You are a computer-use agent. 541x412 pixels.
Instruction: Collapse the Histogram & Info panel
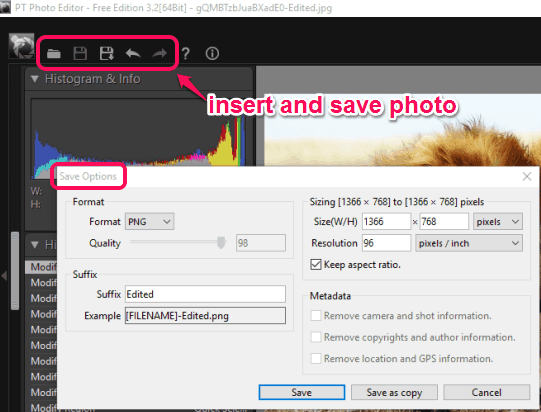pyautogui.click(x=35, y=79)
